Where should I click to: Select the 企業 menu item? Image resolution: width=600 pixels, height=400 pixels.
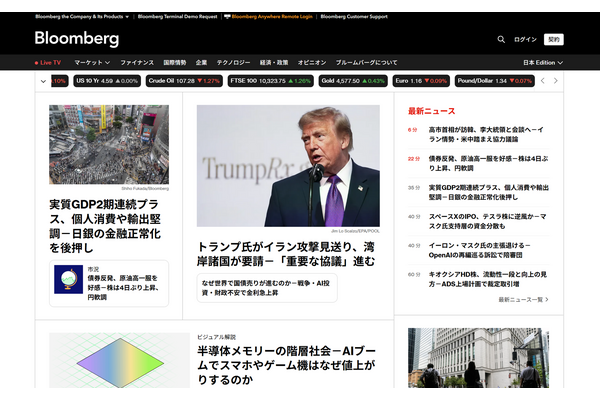tap(201, 62)
